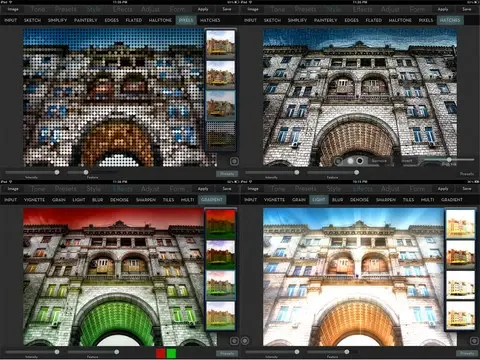Tap the Insert button on the Hatches screen
Viewport: 480px width, 360px height.
407,161
